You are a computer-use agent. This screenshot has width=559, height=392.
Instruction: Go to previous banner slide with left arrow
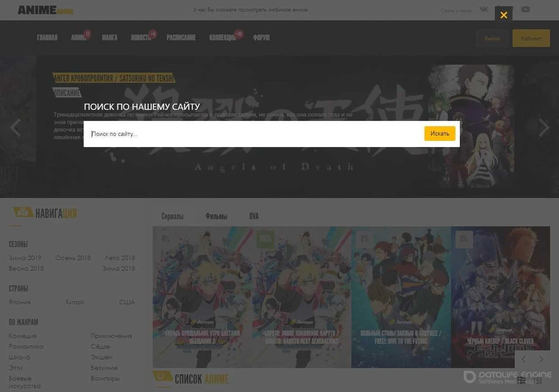click(x=15, y=127)
